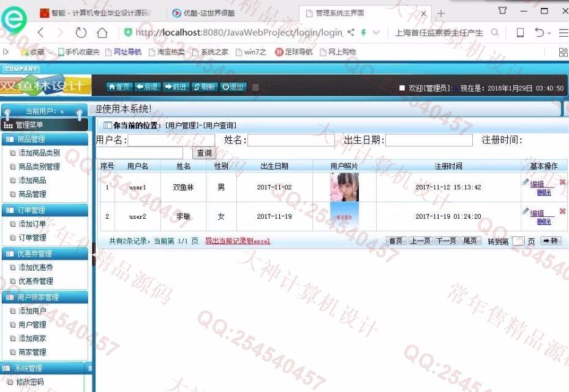Image resolution: width=569 pixels, height=392 pixels.
Task: Go back using the 后退 button
Action: (147, 87)
